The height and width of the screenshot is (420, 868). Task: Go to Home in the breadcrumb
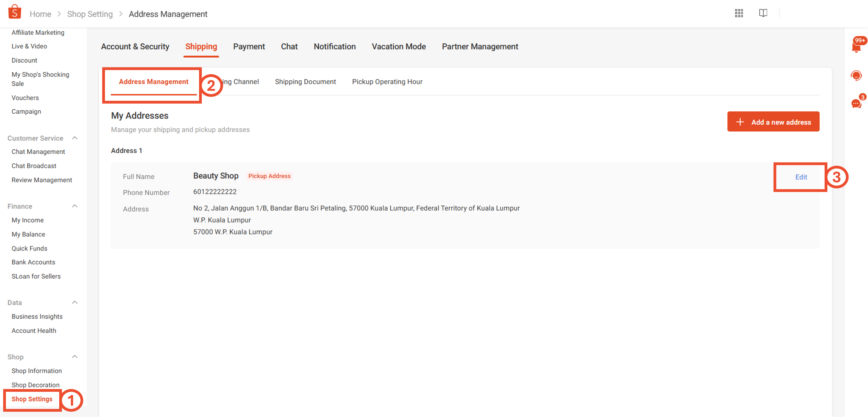pos(40,14)
